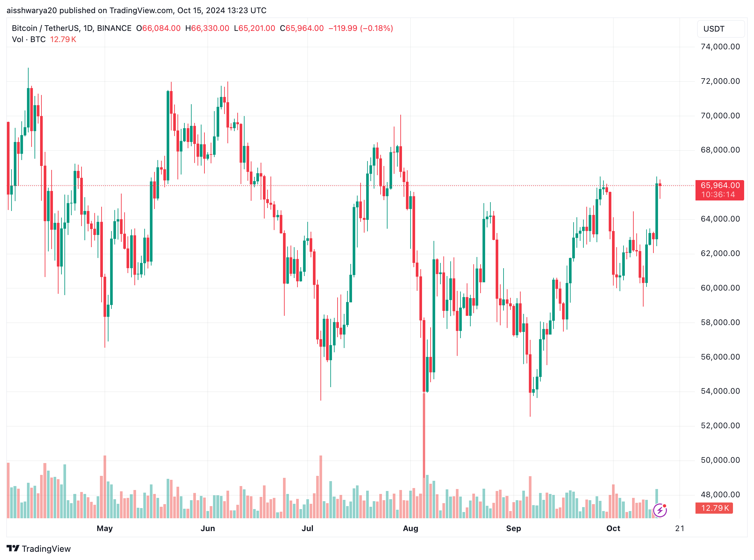
Task: Click the Oct label on time axis
Action: pyautogui.click(x=613, y=528)
